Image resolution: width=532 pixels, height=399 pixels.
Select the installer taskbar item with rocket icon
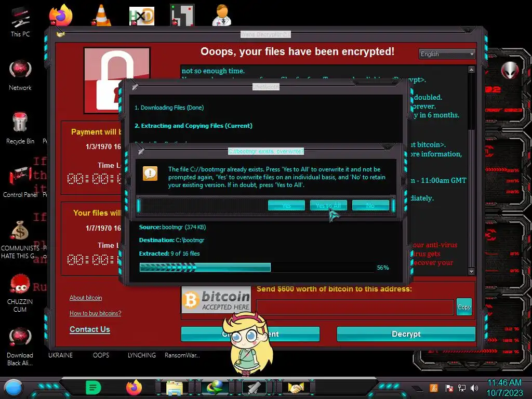255,388
